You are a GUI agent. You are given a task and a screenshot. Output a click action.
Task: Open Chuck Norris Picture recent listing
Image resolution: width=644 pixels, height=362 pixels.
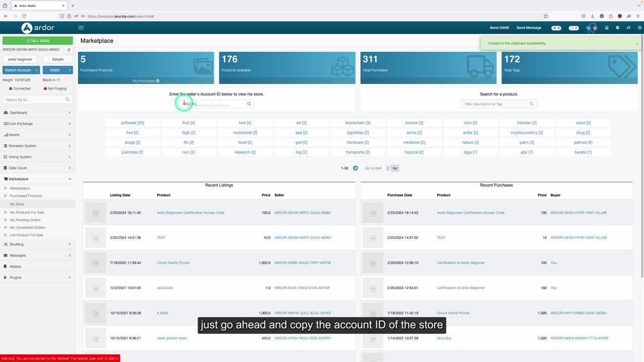click(x=173, y=263)
